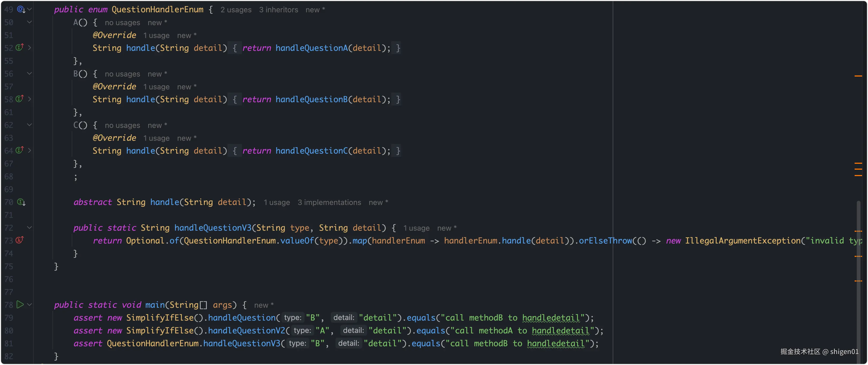Screen dimensions: 868x365
Task: Expand the folded handle method on line 52
Action: point(30,48)
